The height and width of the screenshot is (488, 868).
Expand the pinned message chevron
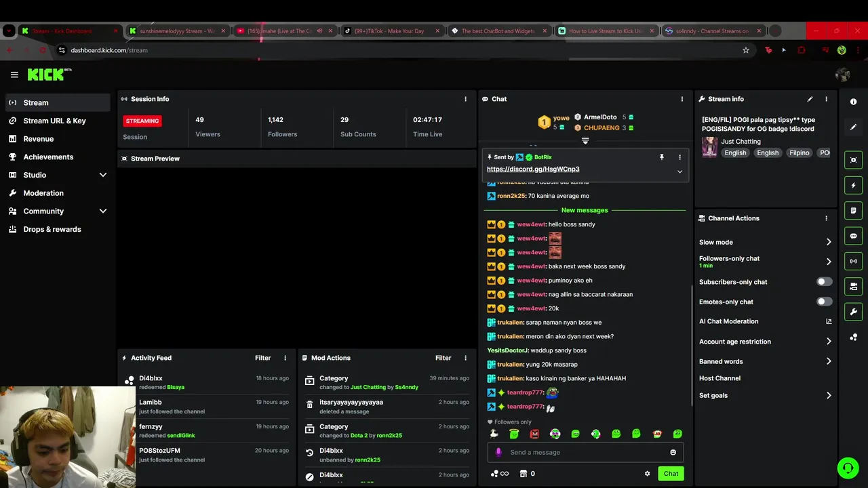point(679,171)
